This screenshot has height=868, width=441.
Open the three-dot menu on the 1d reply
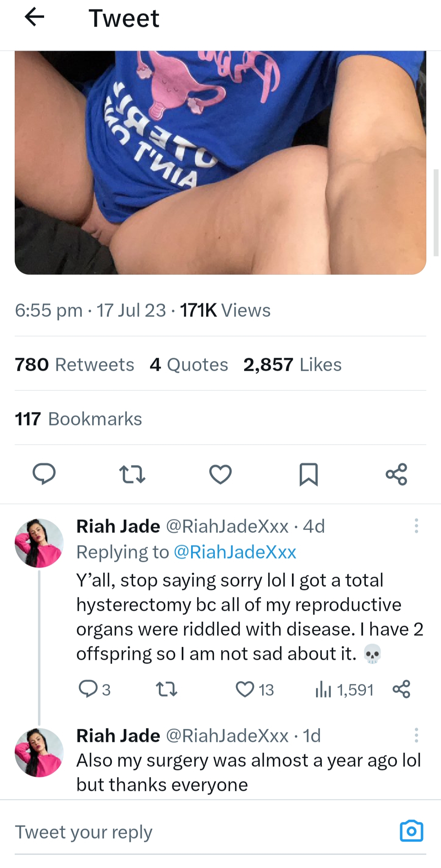point(416,735)
